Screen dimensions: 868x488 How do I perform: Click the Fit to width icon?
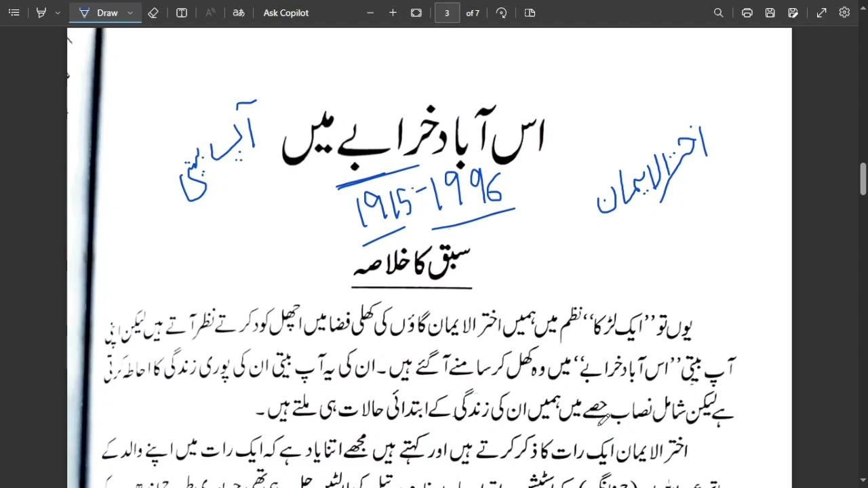coord(416,13)
